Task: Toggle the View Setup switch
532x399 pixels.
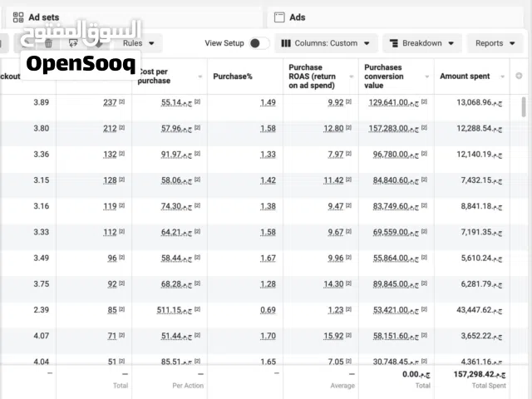Action: click(259, 43)
